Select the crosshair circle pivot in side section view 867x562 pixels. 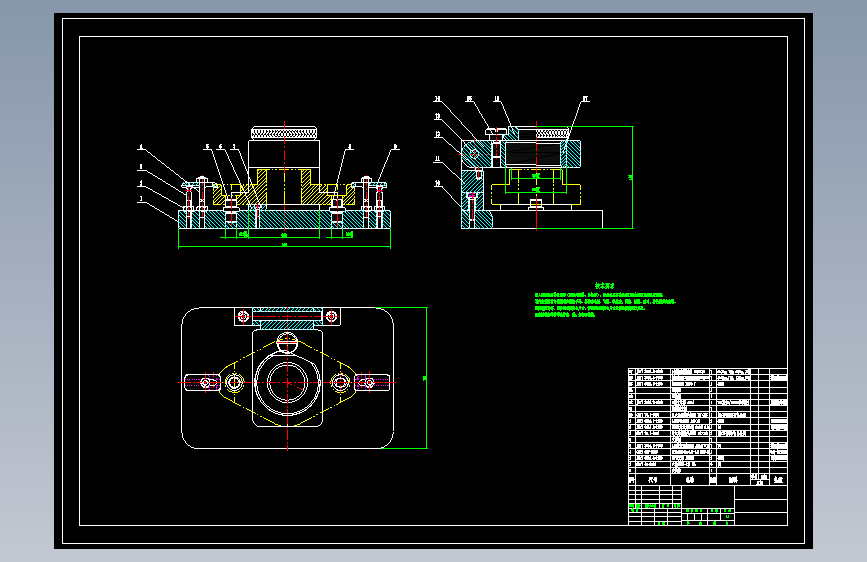pyautogui.click(x=474, y=154)
